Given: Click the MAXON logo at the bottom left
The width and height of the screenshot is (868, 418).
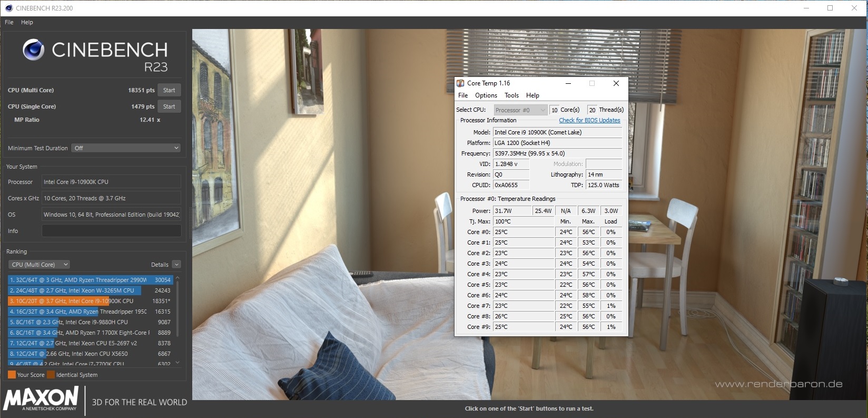Looking at the screenshot, I should click(41, 398).
